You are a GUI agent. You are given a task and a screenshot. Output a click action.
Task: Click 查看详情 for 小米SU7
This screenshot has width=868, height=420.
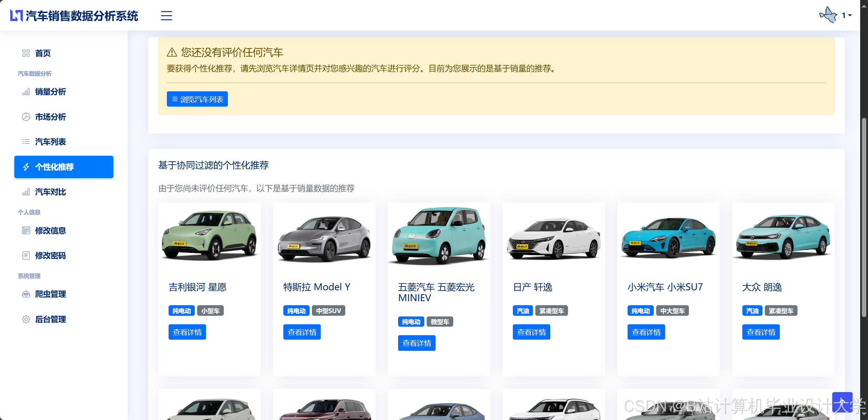(x=646, y=332)
